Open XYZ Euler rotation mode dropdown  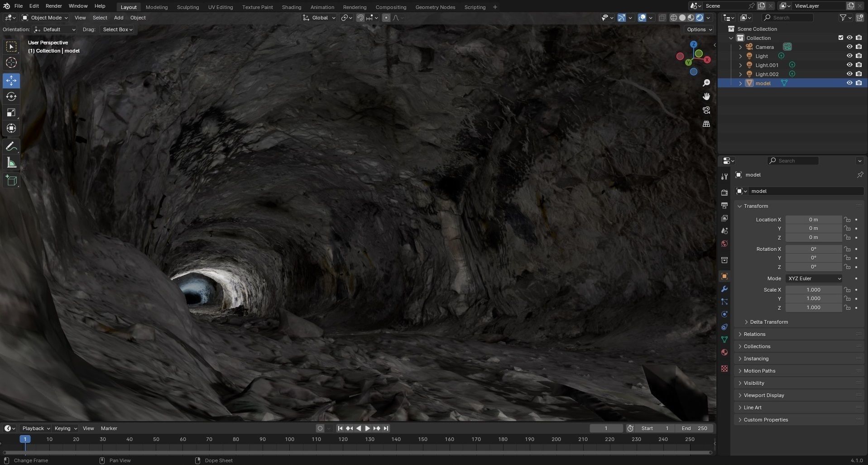pos(814,278)
